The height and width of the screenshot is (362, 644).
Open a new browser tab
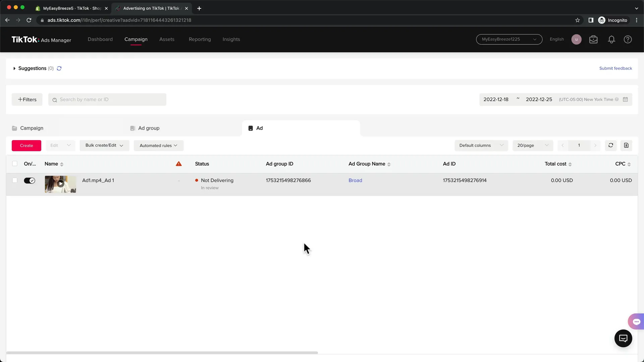(199, 8)
